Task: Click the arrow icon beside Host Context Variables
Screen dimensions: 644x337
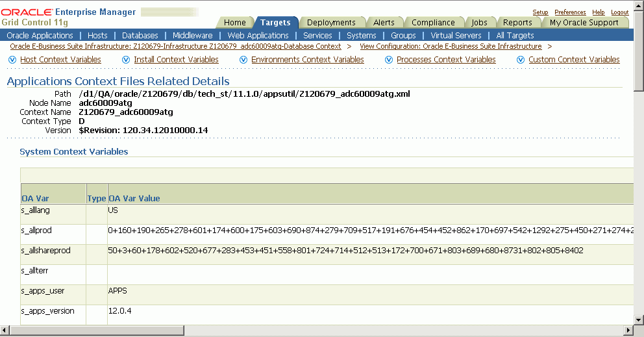Action: [x=12, y=60]
